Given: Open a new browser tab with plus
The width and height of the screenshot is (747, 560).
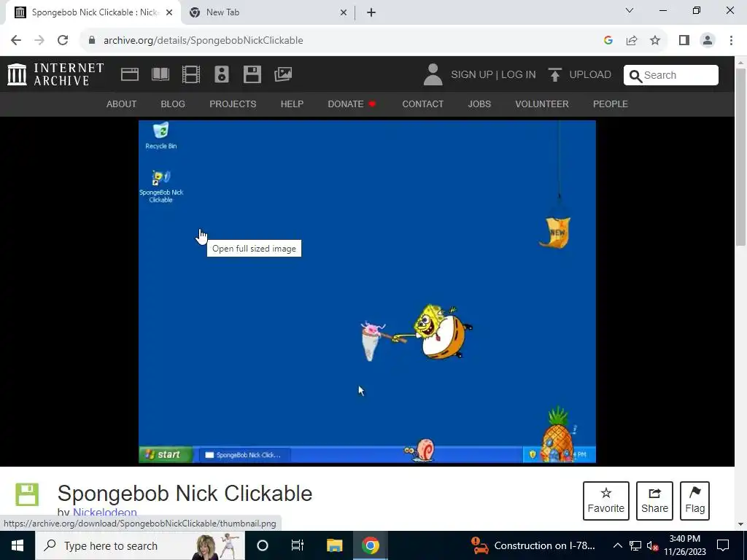Looking at the screenshot, I should 371,12.
